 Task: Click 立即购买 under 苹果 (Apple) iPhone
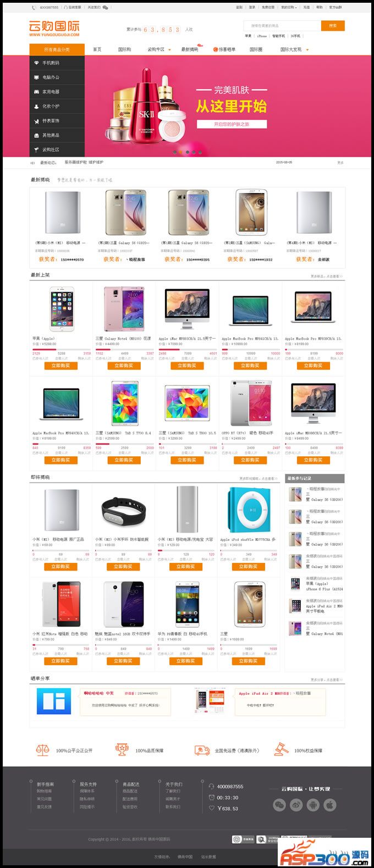click(x=61, y=366)
